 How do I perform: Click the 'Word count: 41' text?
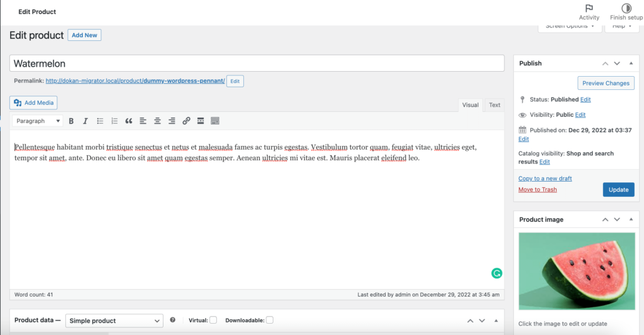[x=34, y=294]
